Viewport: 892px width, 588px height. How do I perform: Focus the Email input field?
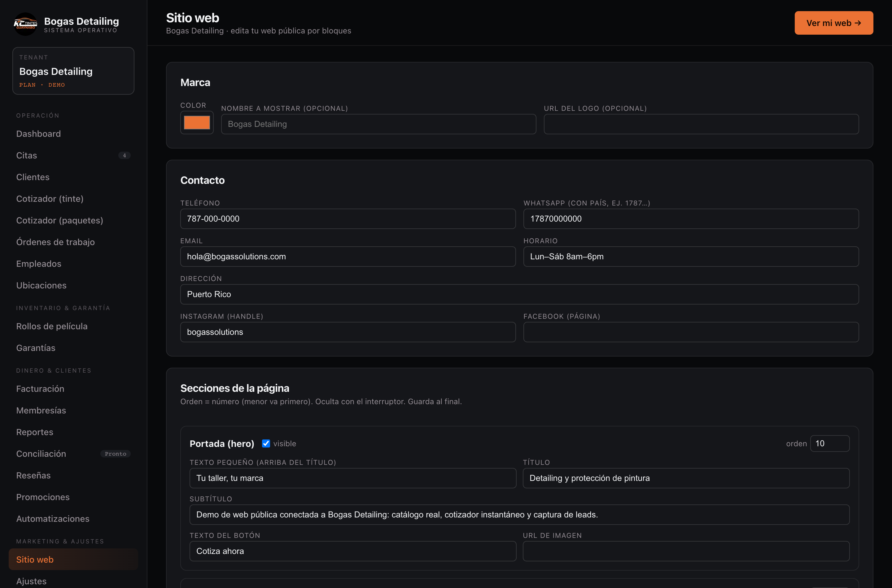pyautogui.click(x=348, y=257)
